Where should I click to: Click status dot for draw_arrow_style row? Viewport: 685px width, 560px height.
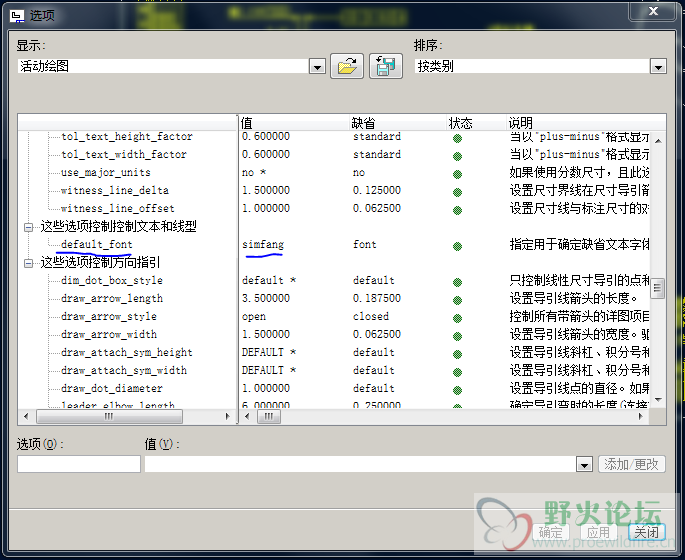click(457, 318)
